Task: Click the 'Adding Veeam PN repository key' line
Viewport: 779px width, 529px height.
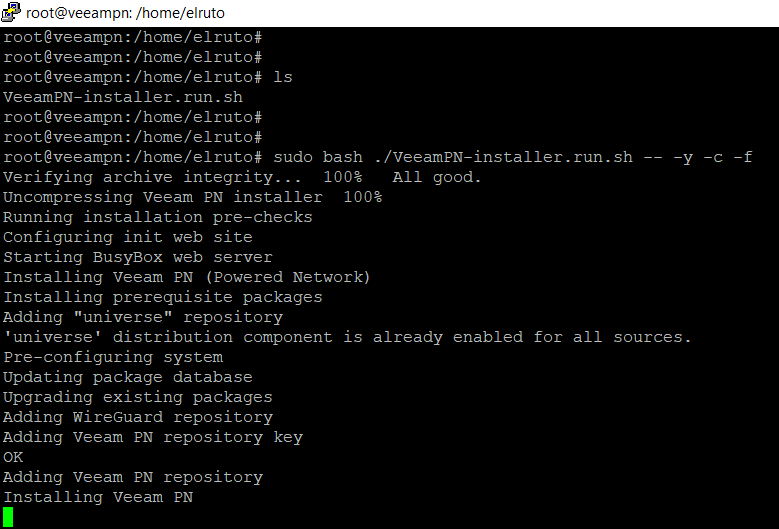Action: (x=153, y=437)
